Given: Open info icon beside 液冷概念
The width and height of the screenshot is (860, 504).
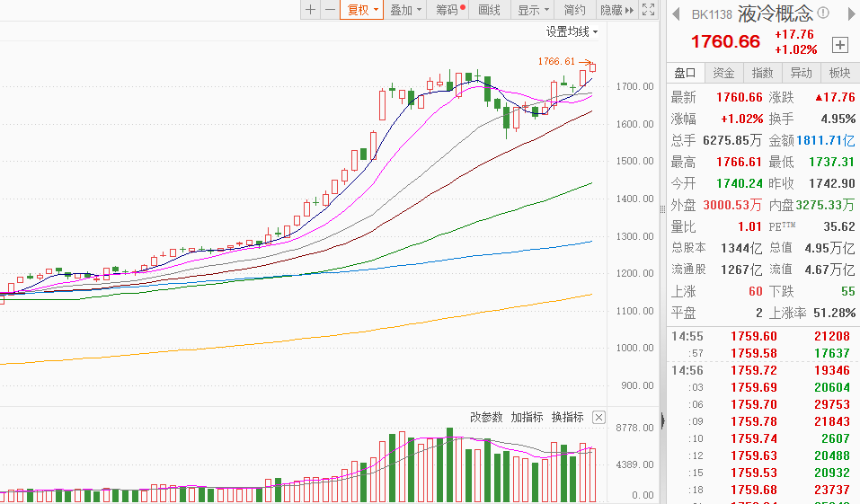Looking at the screenshot, I should pos(822,13).
